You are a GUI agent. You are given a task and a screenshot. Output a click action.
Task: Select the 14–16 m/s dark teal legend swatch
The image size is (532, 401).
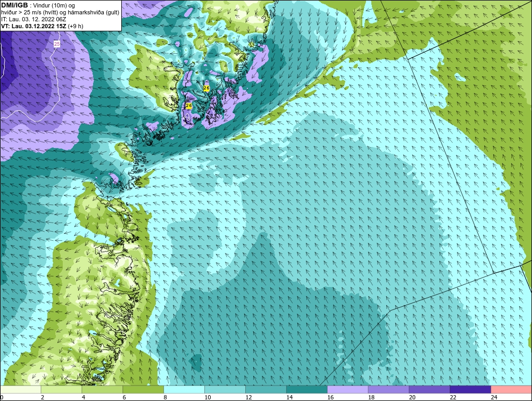307,389
